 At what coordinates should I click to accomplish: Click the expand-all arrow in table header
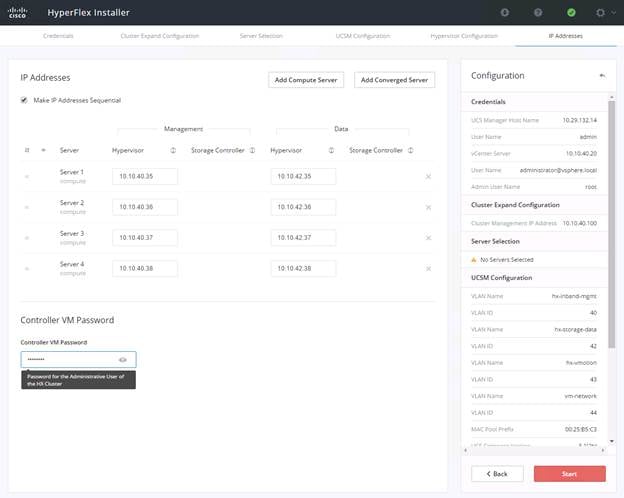[43, 150]
